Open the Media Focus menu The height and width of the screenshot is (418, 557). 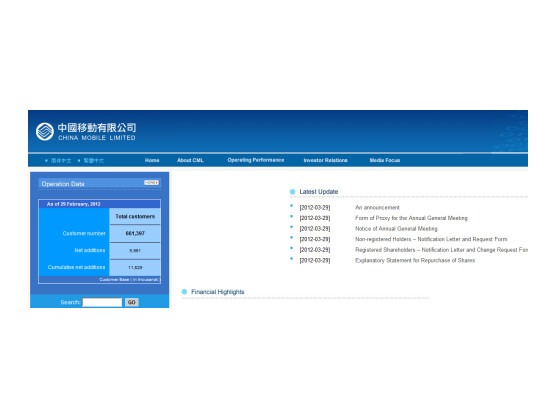click(385, 161)
